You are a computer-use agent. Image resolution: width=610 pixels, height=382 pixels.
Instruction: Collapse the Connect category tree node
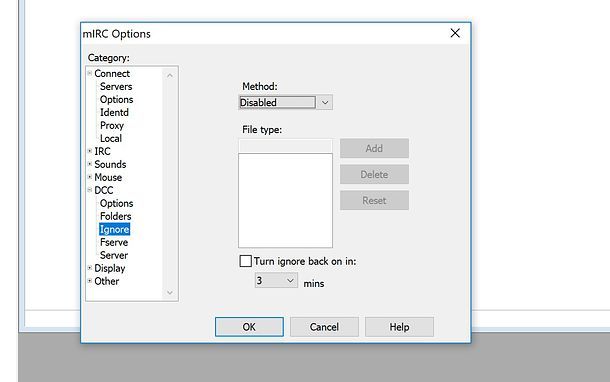pos(90,73)
